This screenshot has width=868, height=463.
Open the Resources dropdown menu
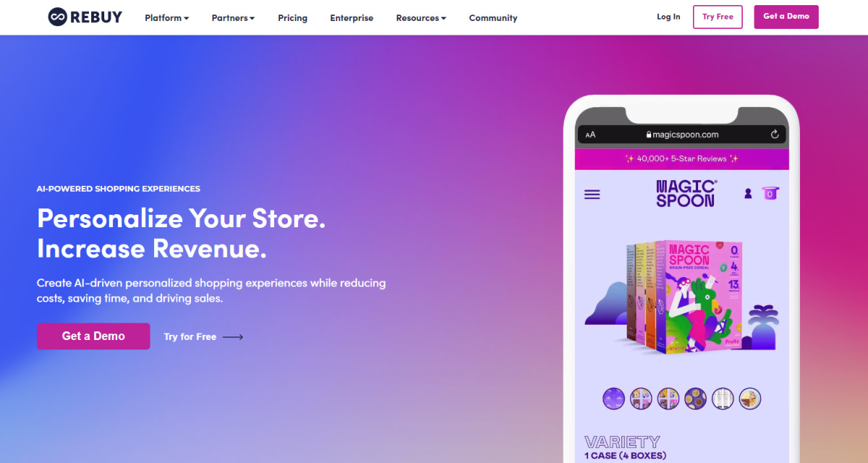point(421,17)
